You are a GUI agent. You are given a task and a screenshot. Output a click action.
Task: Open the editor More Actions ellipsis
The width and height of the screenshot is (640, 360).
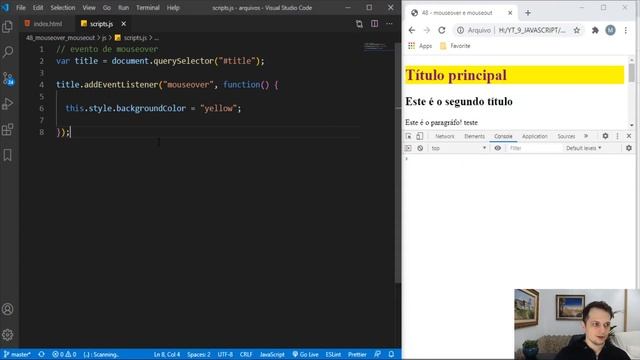coord(389,24)
